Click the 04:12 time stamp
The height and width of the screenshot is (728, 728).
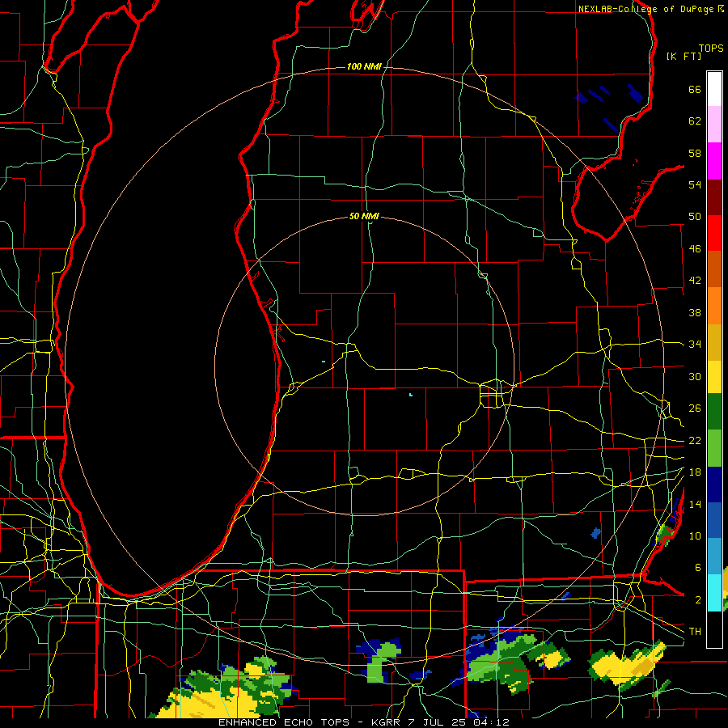click(492, 722)
